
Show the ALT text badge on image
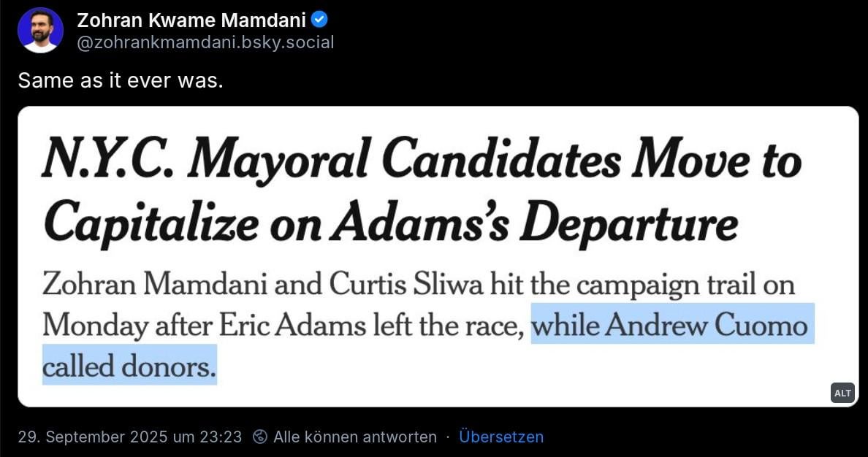point(842,393)
